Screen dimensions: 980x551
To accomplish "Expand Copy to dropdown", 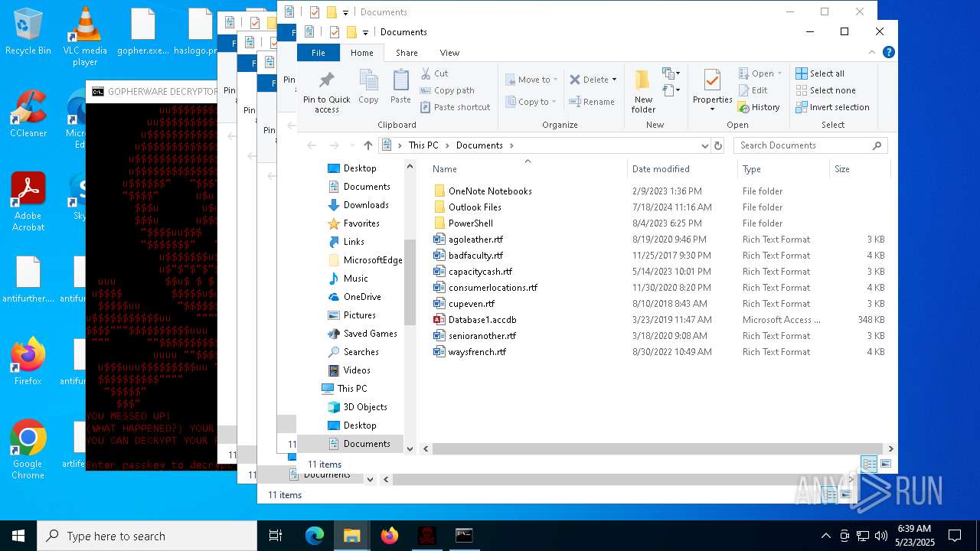I will [x=554, y=102].
